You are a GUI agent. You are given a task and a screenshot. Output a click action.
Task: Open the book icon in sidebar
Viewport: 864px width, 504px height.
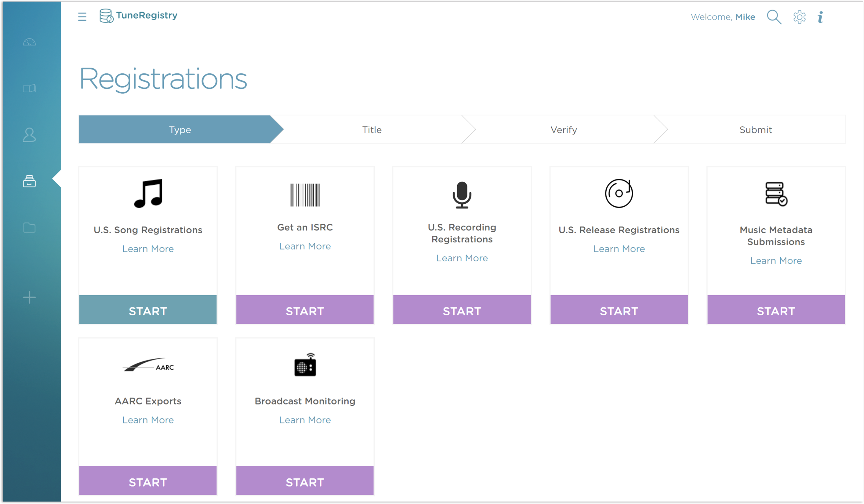click(x=30, y=89)
